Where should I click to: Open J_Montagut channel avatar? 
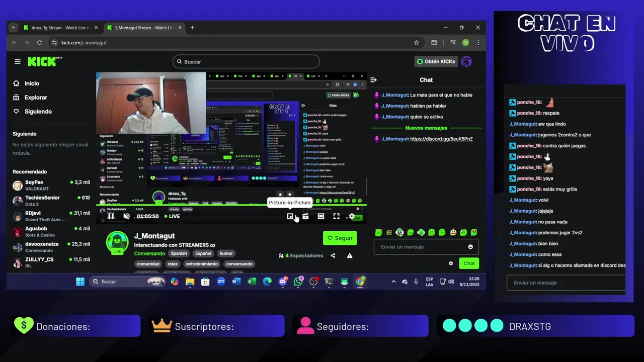click(117, 242)
